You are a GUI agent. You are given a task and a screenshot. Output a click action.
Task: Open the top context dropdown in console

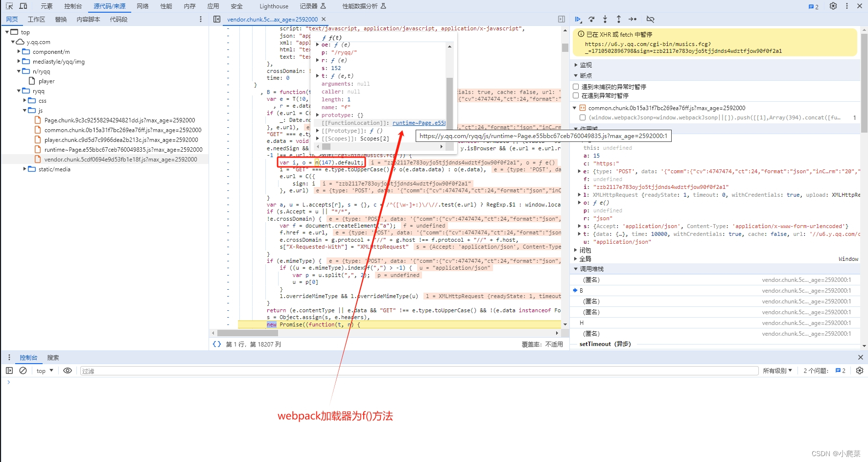point(45,370)
